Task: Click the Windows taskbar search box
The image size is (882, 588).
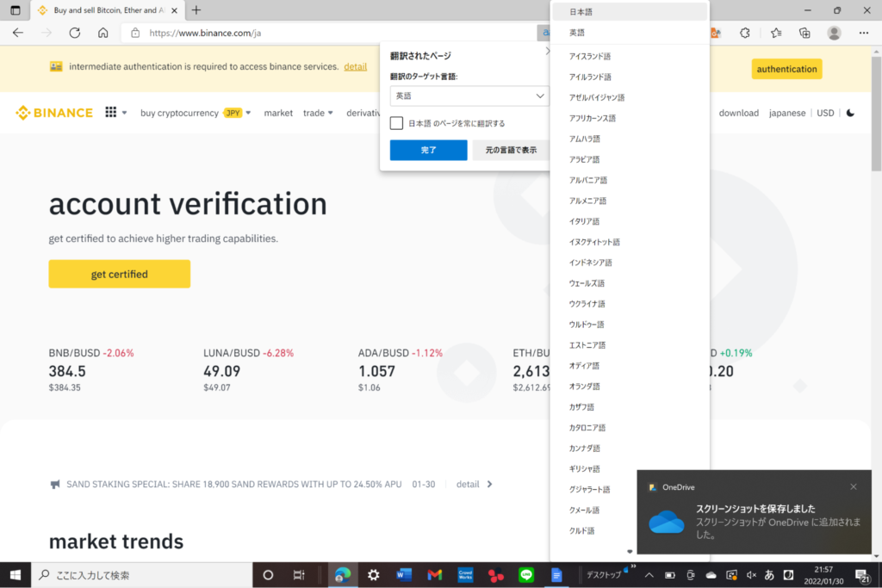Action: click(x=142, y=575)
